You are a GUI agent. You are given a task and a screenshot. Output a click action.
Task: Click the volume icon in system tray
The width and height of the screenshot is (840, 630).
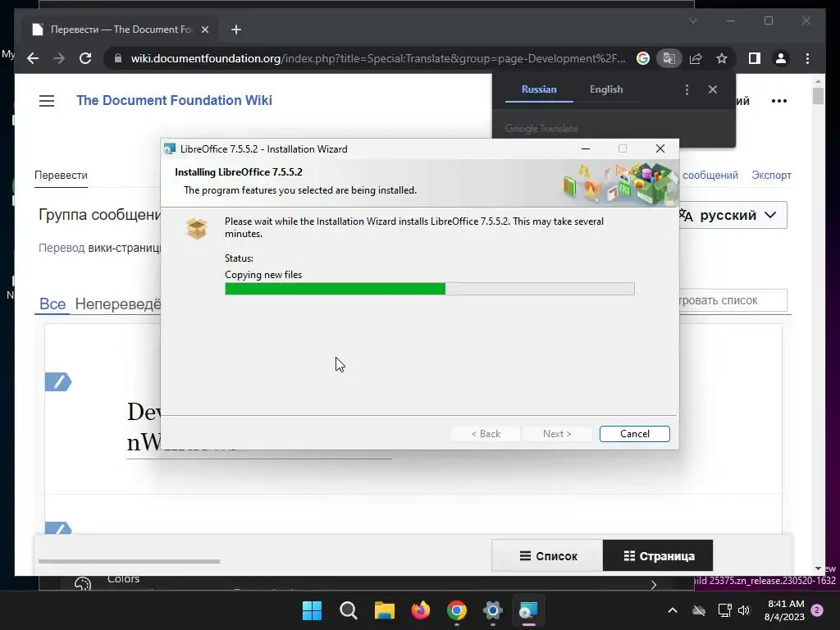(x=744, y=610)
